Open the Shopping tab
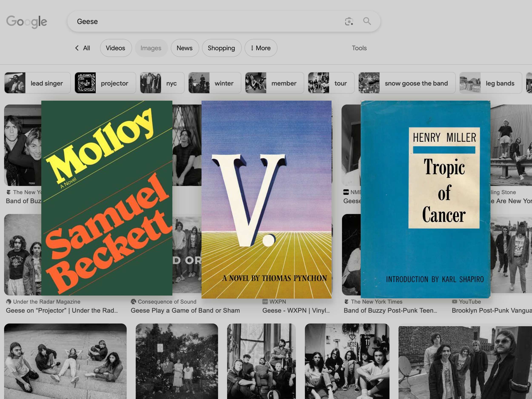The width and height of the screenshot is (532, 399). [x=222, y=48]
